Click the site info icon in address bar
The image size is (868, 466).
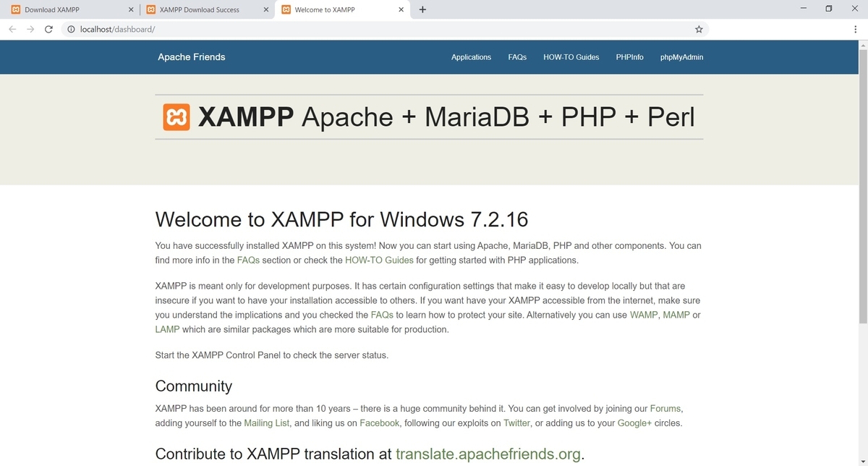coord(71,30)
